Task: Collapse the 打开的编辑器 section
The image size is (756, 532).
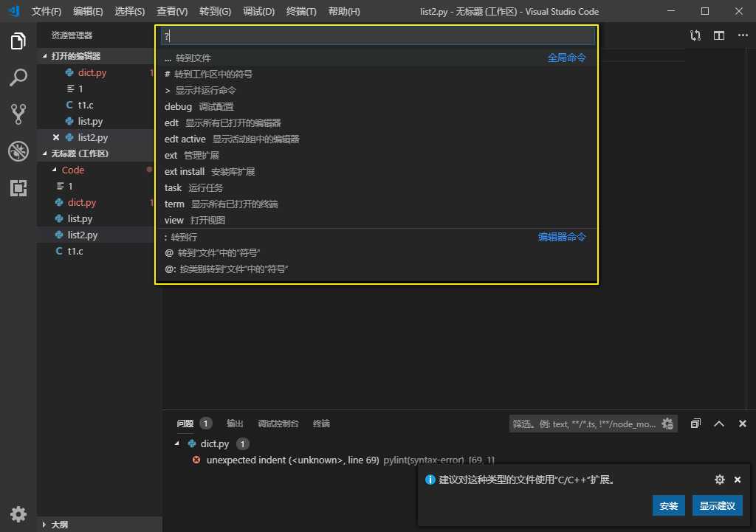Action: click(x=45, y=56)
